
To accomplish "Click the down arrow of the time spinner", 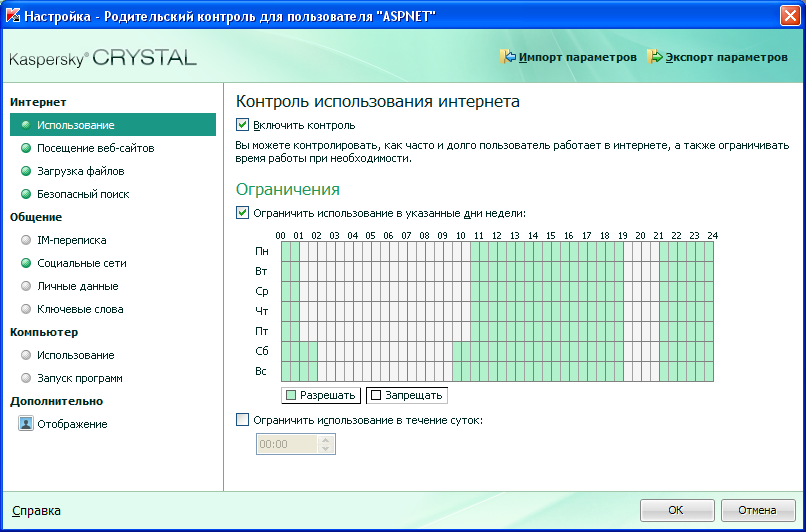I will point(326,449).
